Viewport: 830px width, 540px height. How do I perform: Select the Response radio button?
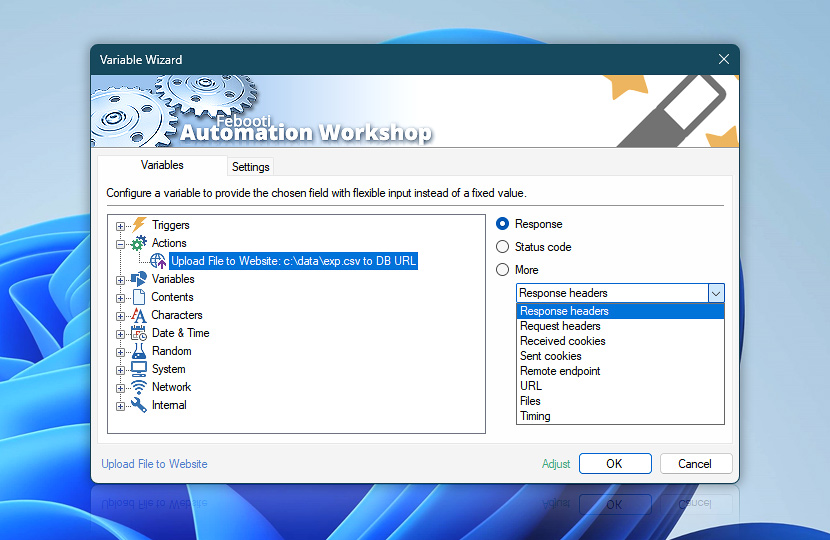pyautogui.click(x=502, y=224)
